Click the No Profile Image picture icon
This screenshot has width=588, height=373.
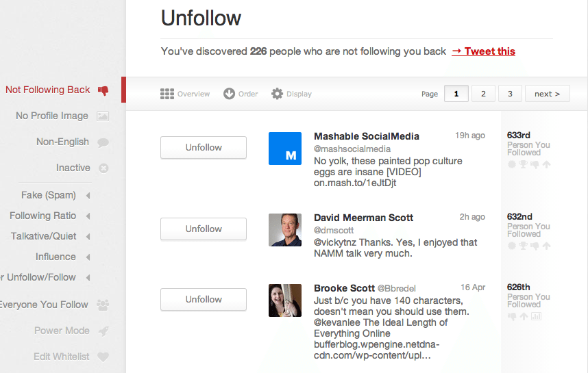[x=103, y=116]
